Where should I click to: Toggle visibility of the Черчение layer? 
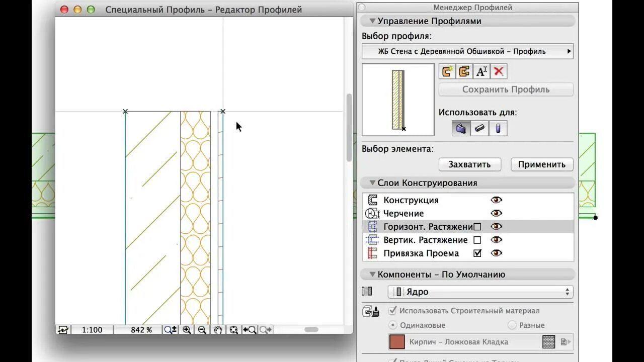497,213
